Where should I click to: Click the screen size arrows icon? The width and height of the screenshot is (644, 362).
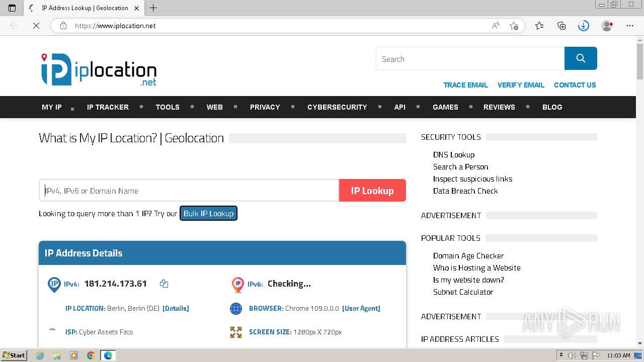coord(236,332)
